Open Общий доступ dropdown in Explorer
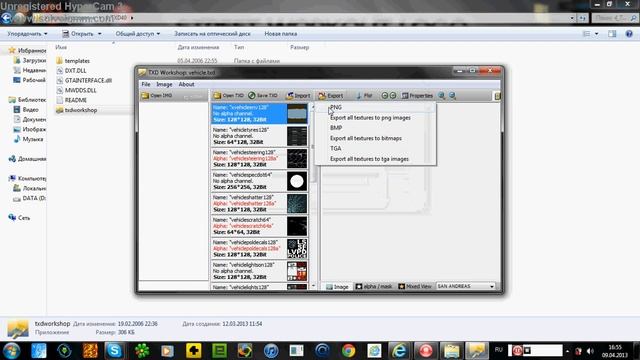Image resolution: width=640 pixels, height=360 pixels. point(138,34)
